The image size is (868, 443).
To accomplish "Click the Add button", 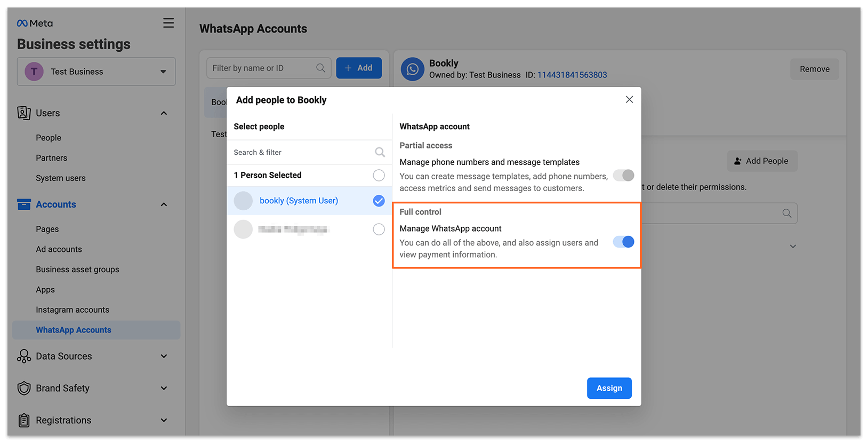I will 359,68.
